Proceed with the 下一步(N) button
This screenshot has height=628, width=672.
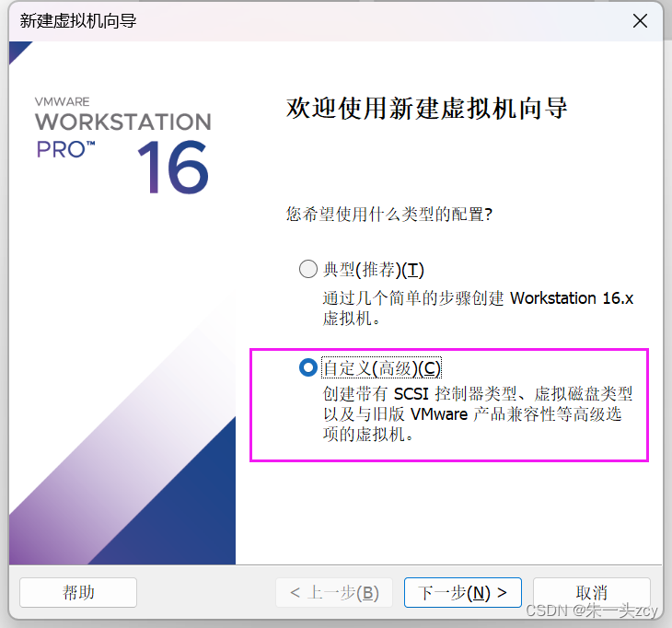click(x=462, y=592)
